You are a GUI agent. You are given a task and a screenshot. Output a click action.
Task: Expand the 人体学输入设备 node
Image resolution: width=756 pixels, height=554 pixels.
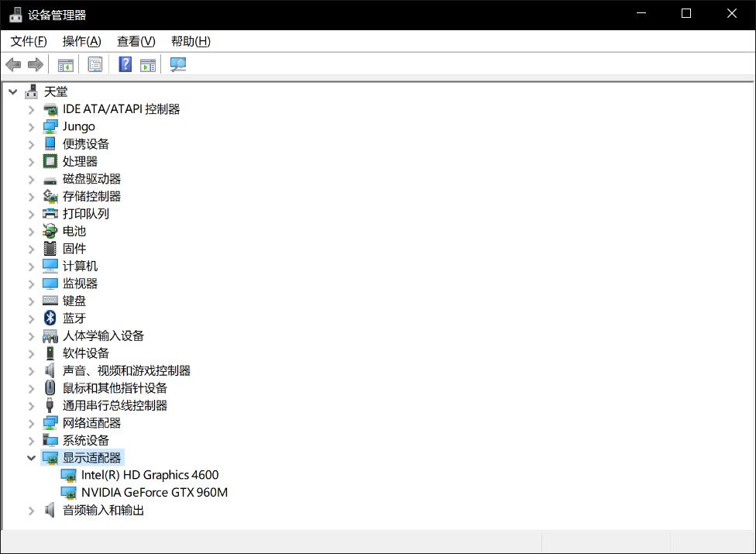[x=31, y=336]
